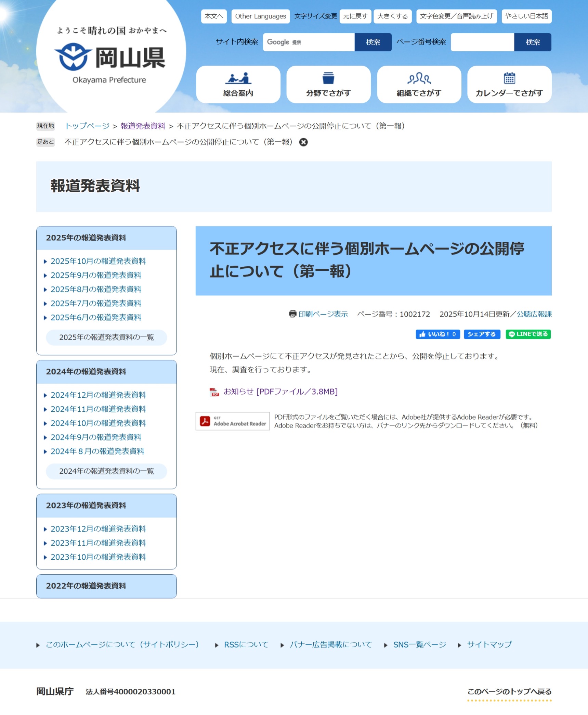Viewport: 588px width, 715px height.
Task: Click the シェアする share button
Action: click(x=482, y=334)
